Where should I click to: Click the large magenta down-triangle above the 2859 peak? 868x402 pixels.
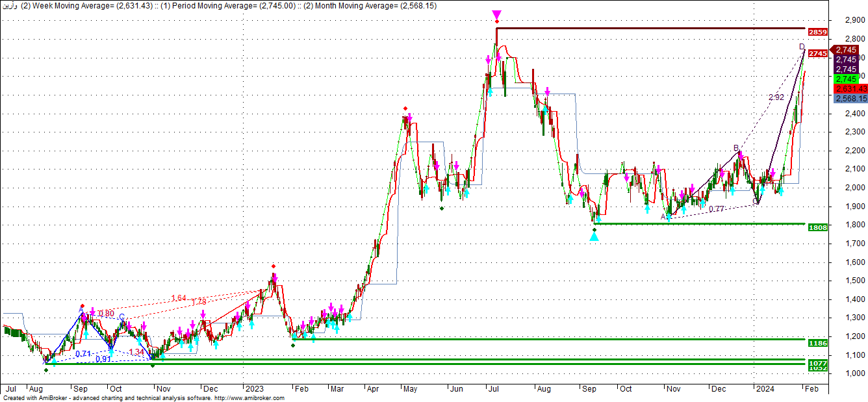click(x=496, y=14)
